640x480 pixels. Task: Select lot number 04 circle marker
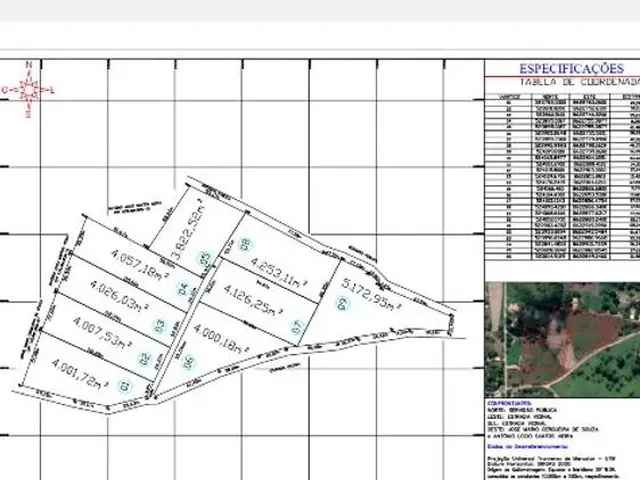click(x=183, y=289)
